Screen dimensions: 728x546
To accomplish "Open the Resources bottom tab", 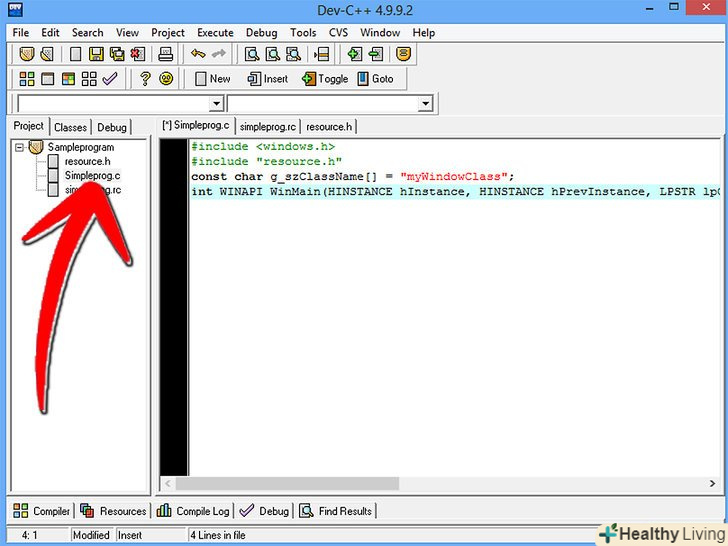I will pyautogui.click(x=113, y=511).
